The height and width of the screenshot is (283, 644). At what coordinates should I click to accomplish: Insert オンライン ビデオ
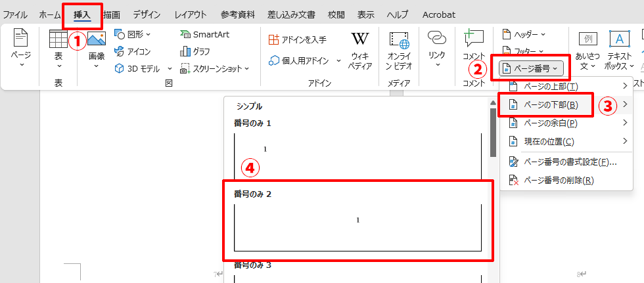pos(400,50)
